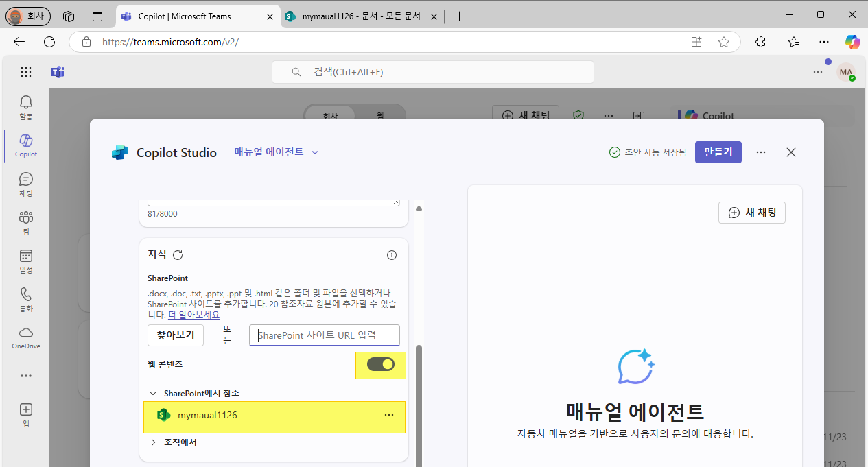Open the app launcher waffle grid
The width and height of the screenshot is (868, 467).
[26, 72]
